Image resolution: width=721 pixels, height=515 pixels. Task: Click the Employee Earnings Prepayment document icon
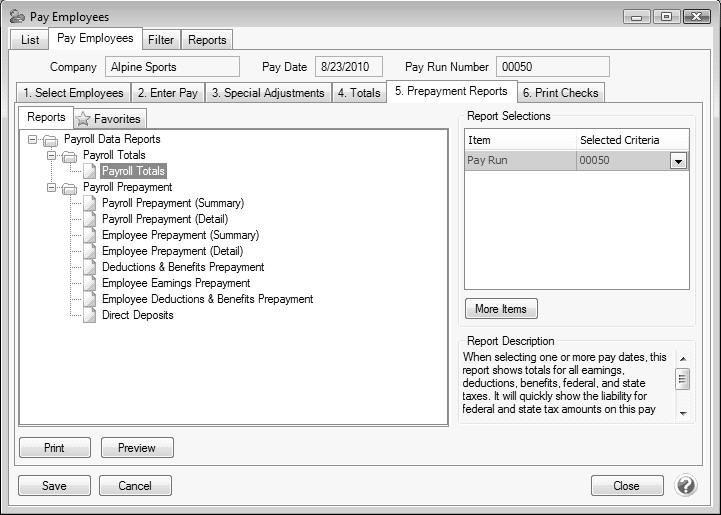click(90, 283)
